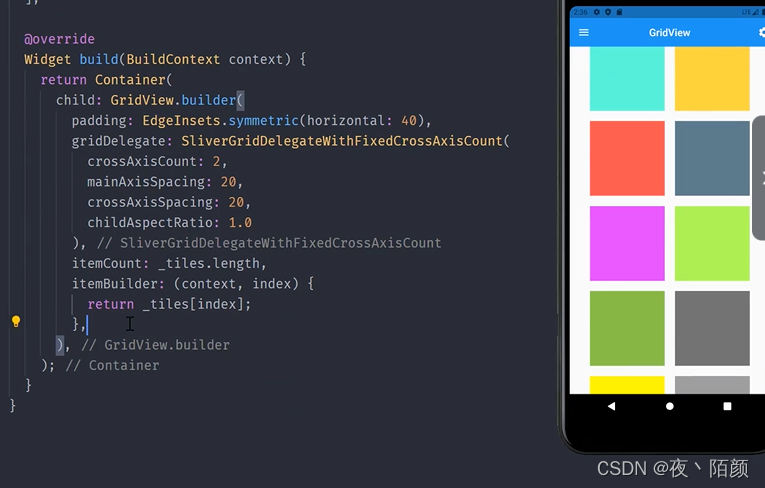Image resolution: width=765 pixels, height=488 pixels.
Task: Tap the lime green grid tile
Action: pos(712,243)
